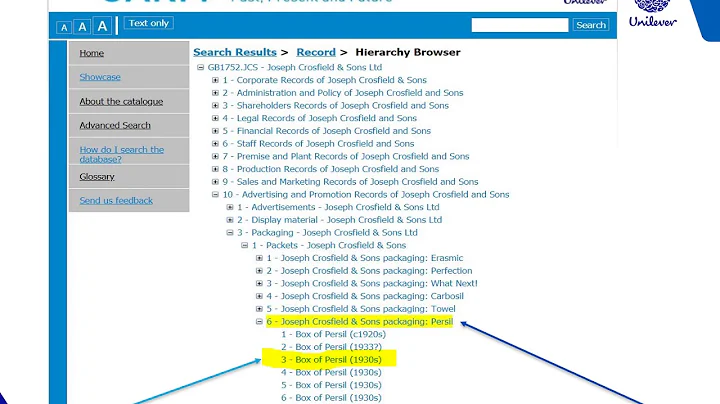Expand packaging: What Next! node
The width and height of the screenshot is (720, 404).
(259, 284)
